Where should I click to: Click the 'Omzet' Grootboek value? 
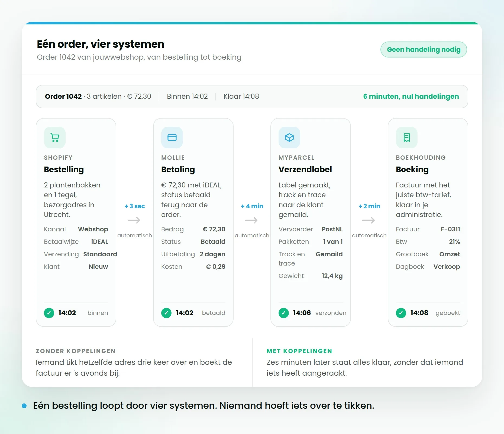[x=450, y=254]
